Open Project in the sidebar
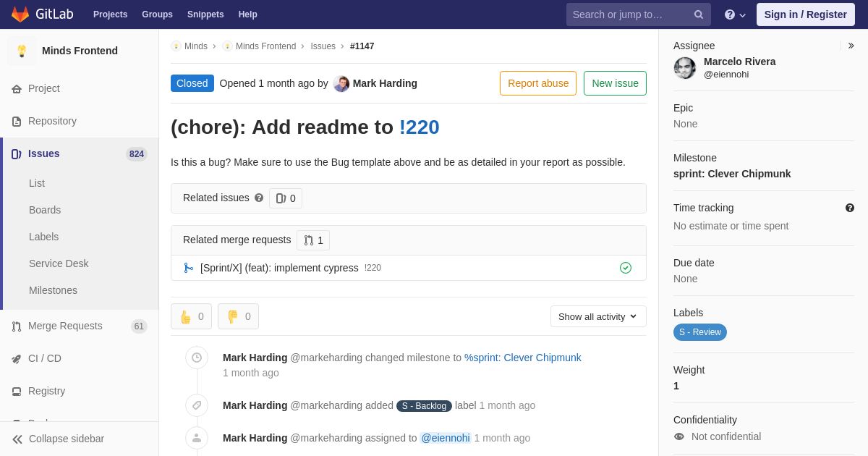This screenshot has width=868, height=456. coord(44,88)
